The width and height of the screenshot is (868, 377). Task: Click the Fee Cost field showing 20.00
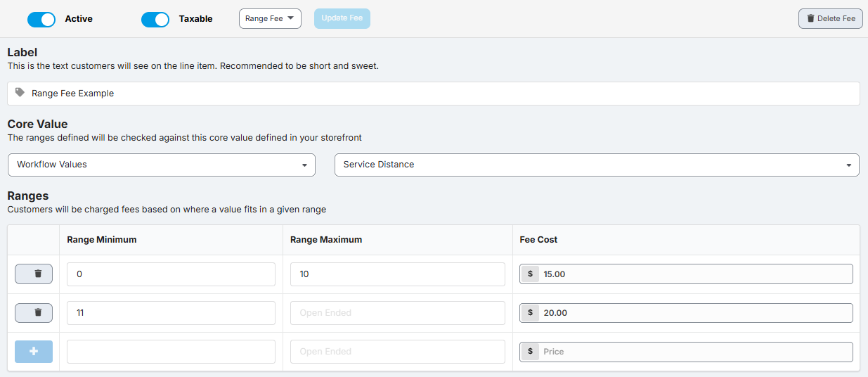pyautogui.click(x=686, y=313)
